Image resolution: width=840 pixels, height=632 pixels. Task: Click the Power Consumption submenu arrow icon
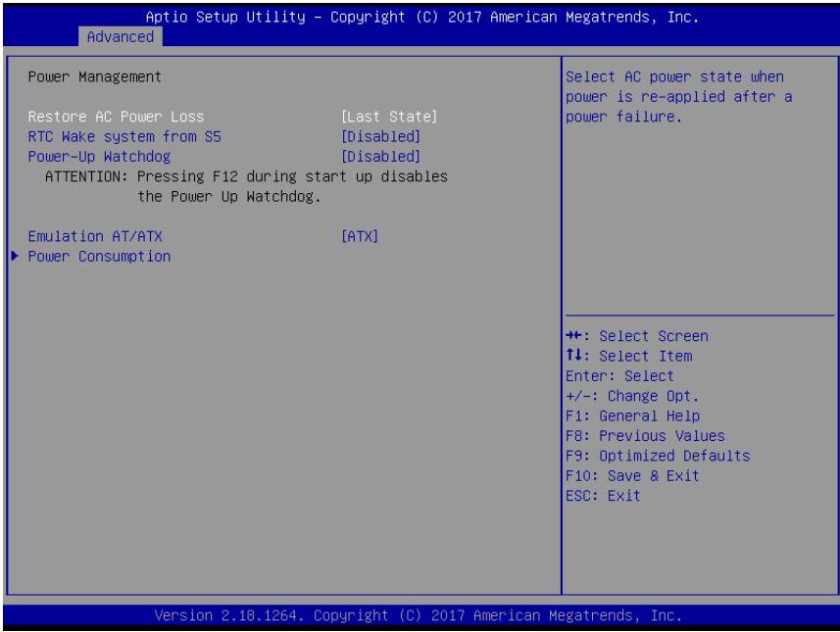click(15, 256)
